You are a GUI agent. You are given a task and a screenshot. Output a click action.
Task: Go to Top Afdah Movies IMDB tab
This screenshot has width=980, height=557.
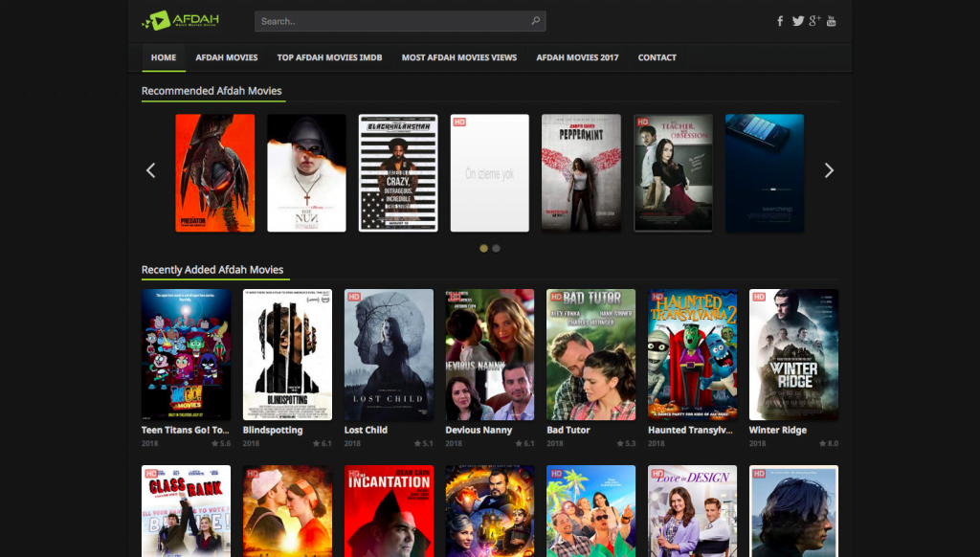[x=329, y=57]
